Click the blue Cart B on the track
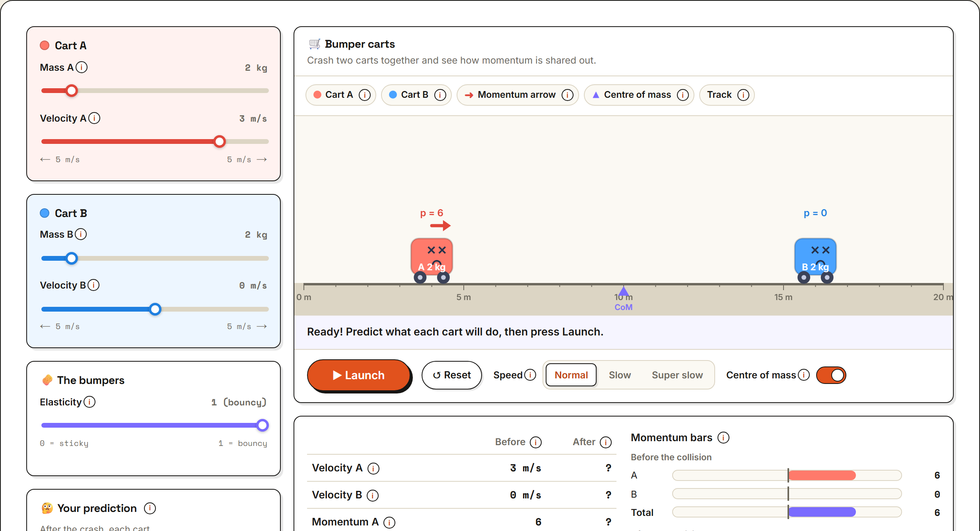This screenshot has height=531, width=980. tap(815, 260)
